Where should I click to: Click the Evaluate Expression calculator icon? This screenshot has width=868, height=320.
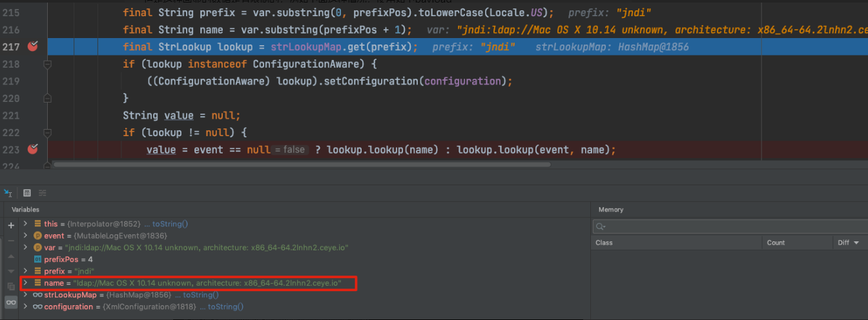point(26,193)
